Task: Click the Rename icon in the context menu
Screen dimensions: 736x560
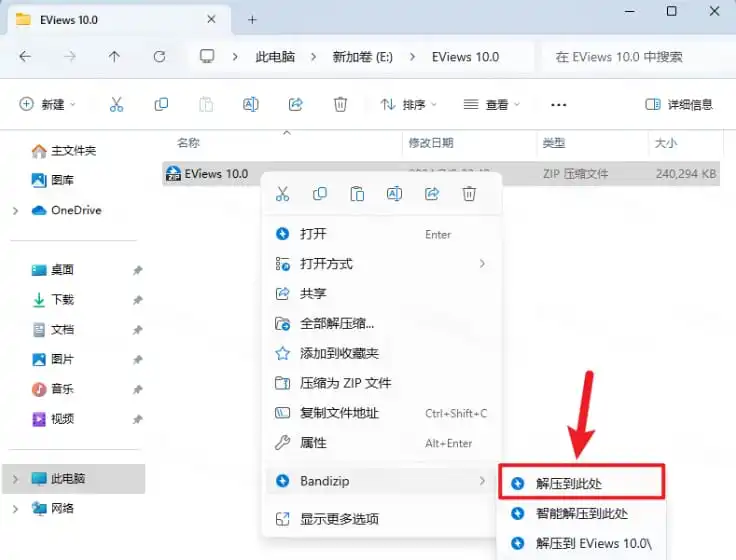Action: pos(394,194)
